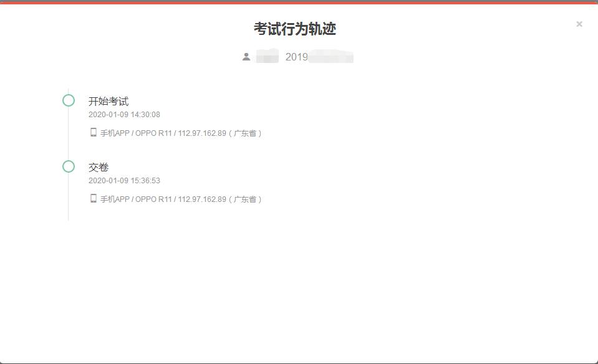Click the timestamp 2020-01-09 14:30:08
Image resolution: width=598 pixels, height=364 pixels.
coord(124,115)
